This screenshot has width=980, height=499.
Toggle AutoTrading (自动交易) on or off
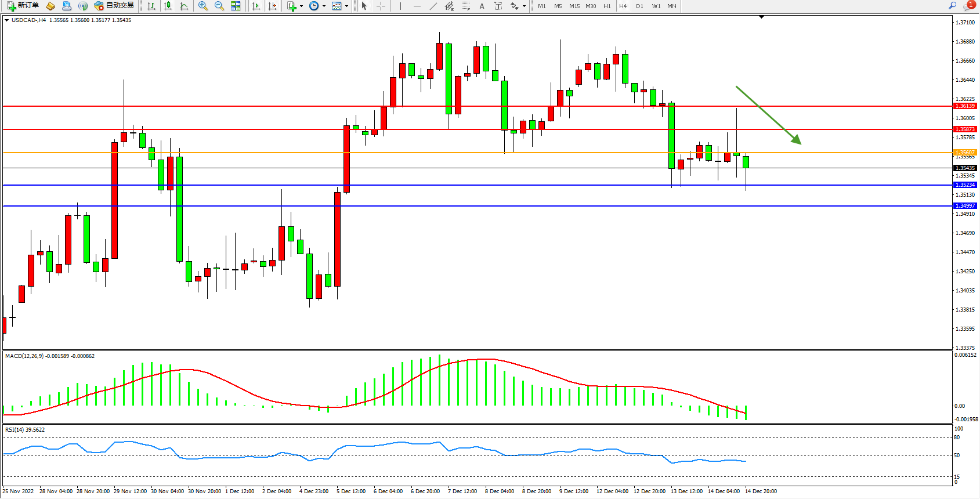(114, 6)
